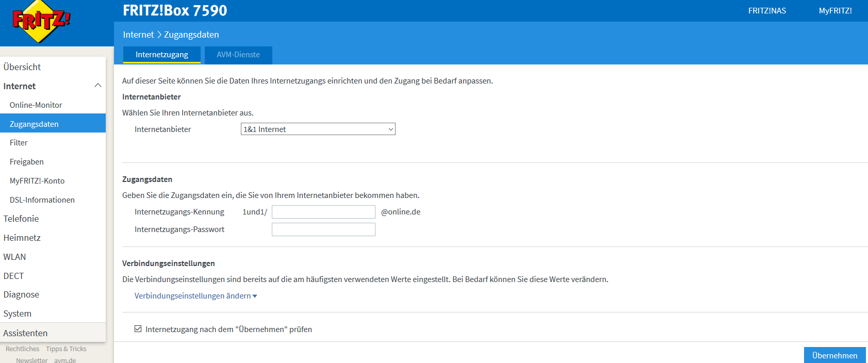
Task: Click the Tipps & Tricks footer link
Action: (66, 349)
